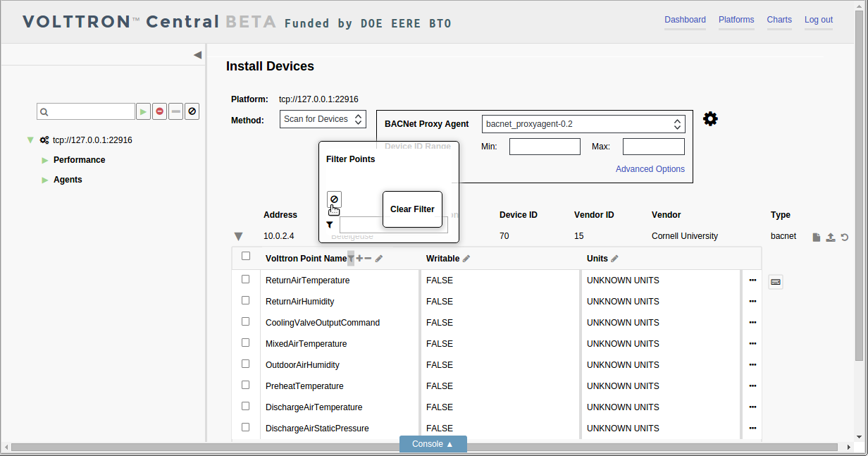Open filter on Volttron Point Name column

[351, 259]
